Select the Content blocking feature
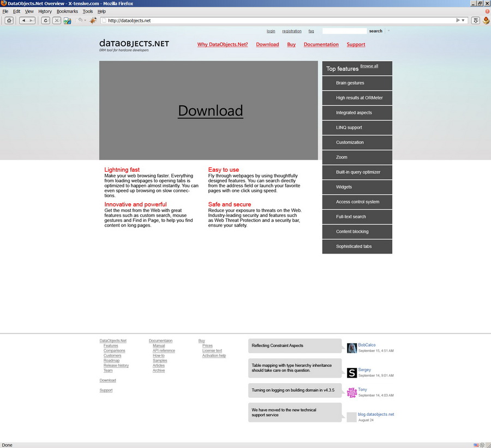Viewport: 491px width, 448px height. pyautogui.click(x=357, y=232)
